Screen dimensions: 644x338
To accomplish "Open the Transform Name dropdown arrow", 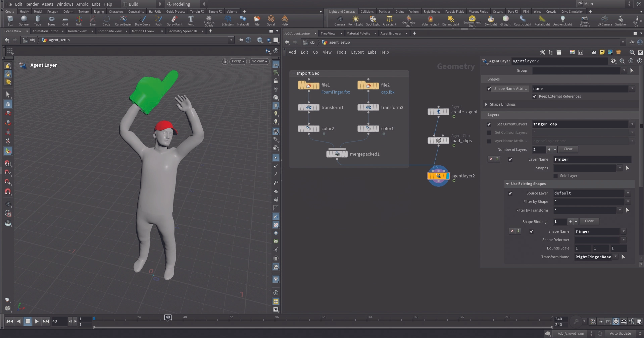I will [x=615, y=257].
